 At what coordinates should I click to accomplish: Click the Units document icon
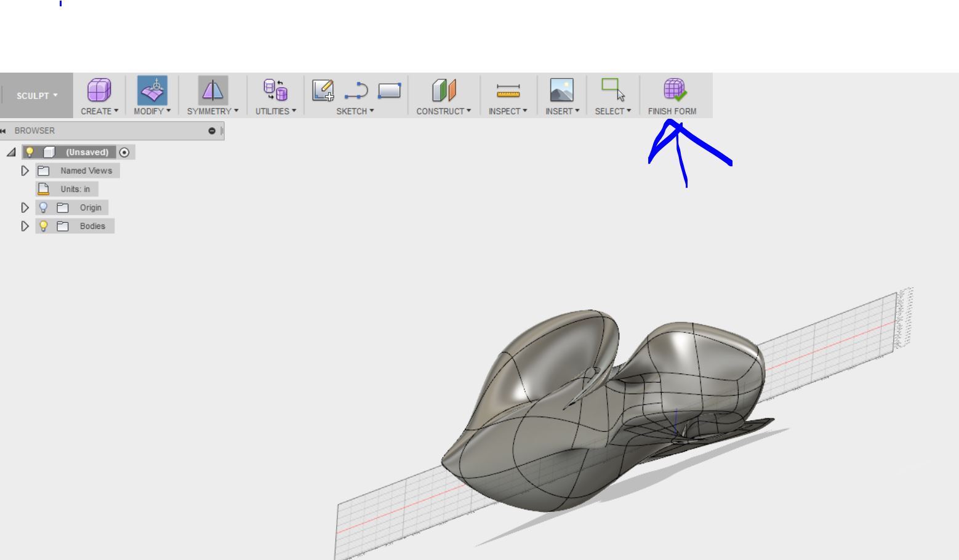click(x=43, y=189)
